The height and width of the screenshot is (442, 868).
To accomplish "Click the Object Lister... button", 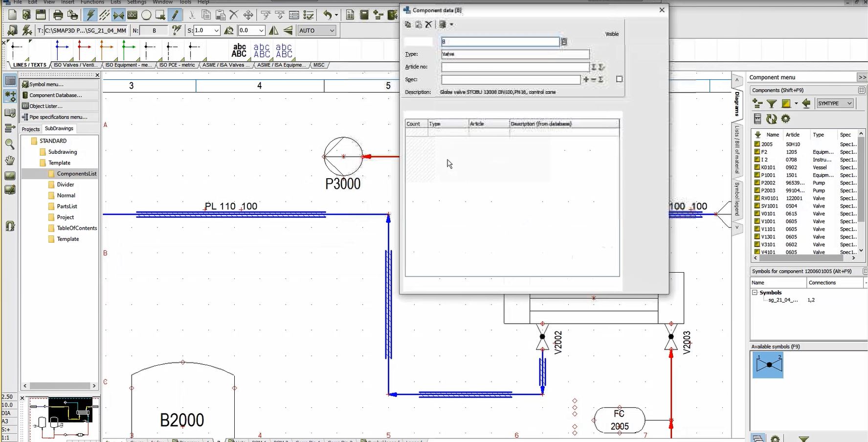I will pyautogui.click(x=60, y=106).
